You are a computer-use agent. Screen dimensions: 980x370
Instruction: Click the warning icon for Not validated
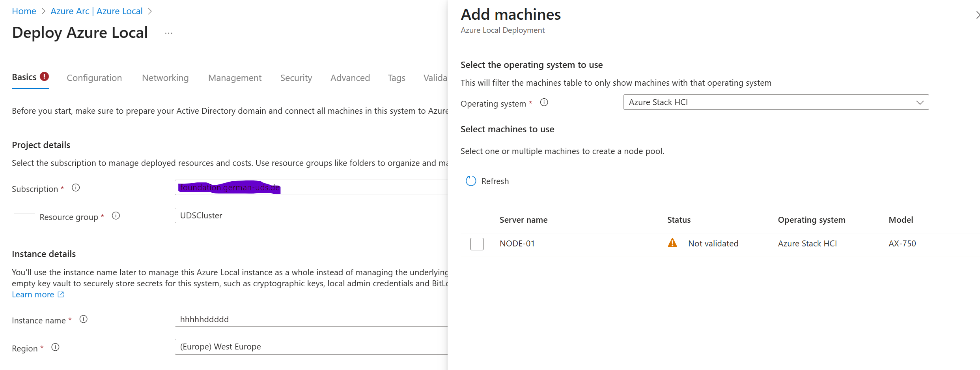click(x=672, y=243)
